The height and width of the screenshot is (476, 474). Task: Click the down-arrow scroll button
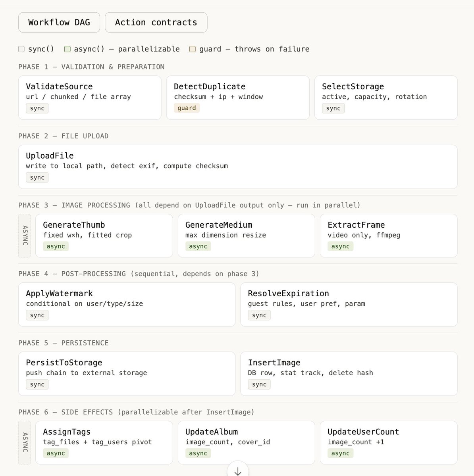click(x=238, y=470)
